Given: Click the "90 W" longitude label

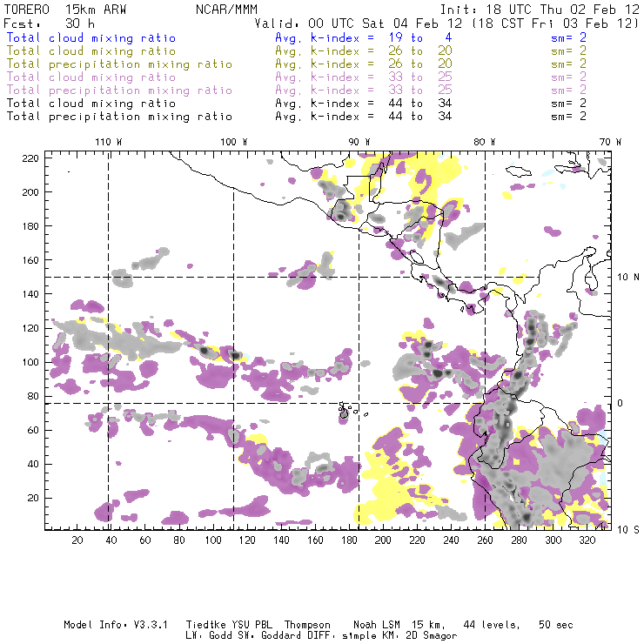Looking at the screenshot, I should click(x=359, y=142).
